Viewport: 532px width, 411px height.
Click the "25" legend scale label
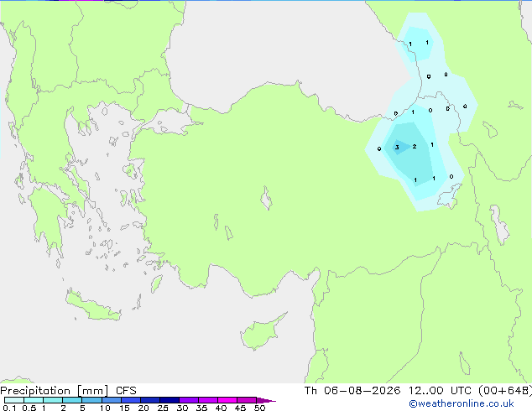(163, 408)
